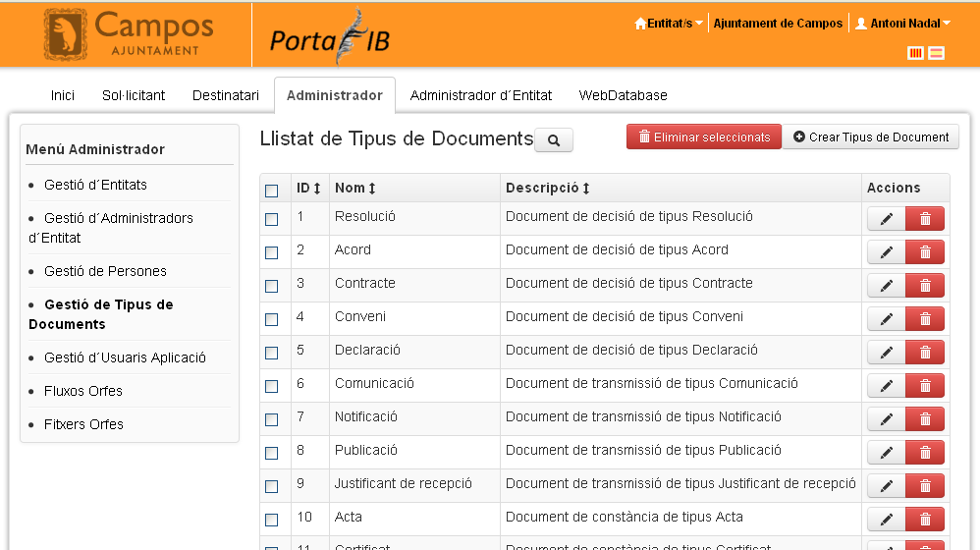This screenshot has width=980, height=550.
Task: Expand the Antoni Nadal user menu
Action: tap(902, 24)
